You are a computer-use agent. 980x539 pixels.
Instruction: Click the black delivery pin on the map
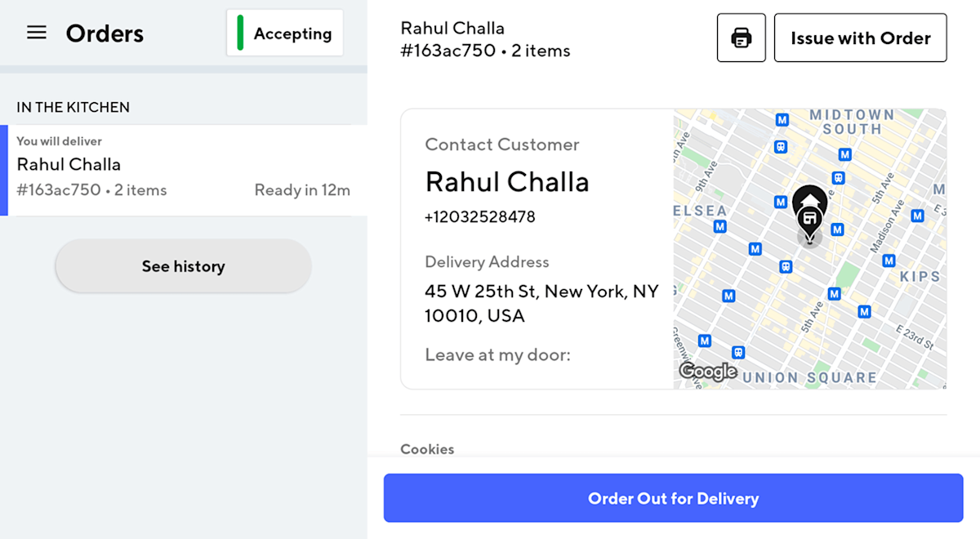pyautogui.click(x=808, y=222)
